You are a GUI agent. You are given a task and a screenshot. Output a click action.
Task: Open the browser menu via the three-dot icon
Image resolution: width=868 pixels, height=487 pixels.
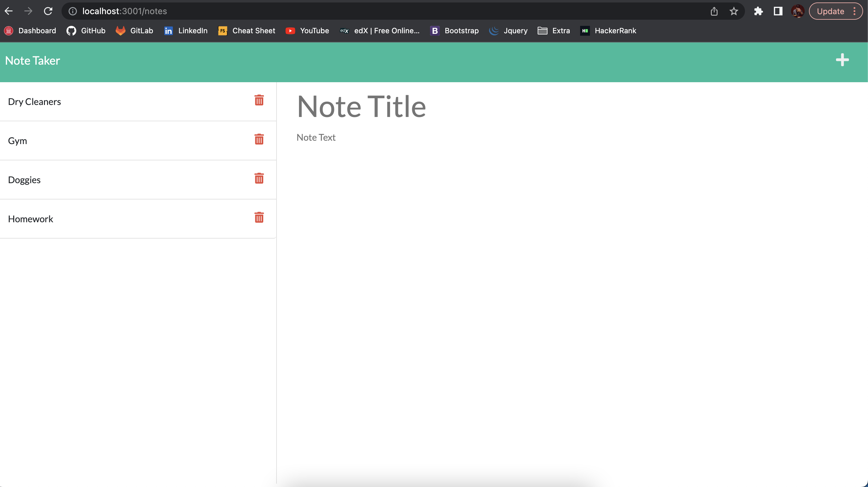tap(855, 11)
